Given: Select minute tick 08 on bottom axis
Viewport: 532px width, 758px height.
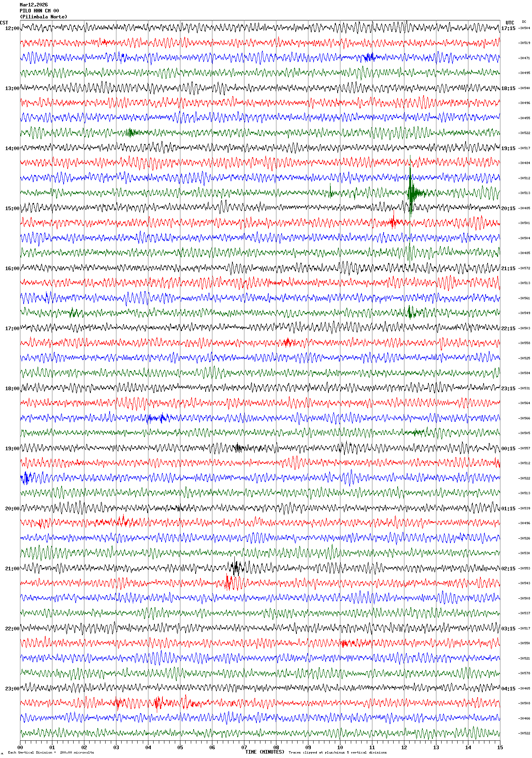Looking at the screenshot, I should tap(276, 747).
